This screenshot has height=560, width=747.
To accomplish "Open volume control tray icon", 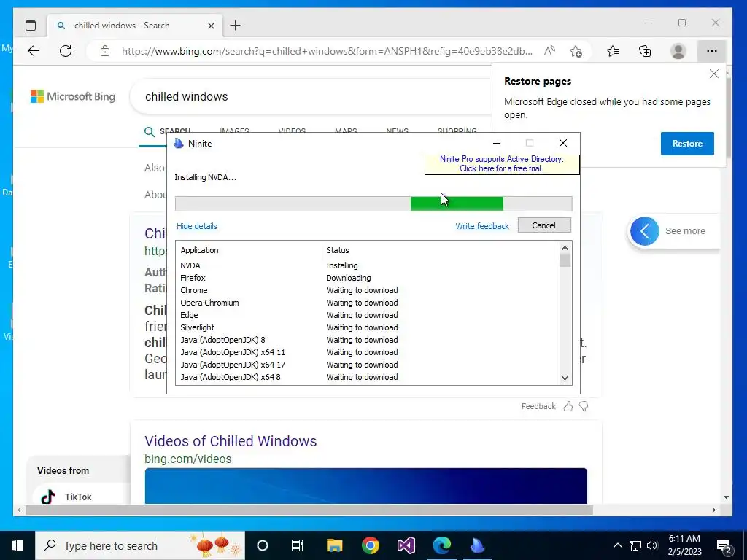I will (x=652, y=545).
